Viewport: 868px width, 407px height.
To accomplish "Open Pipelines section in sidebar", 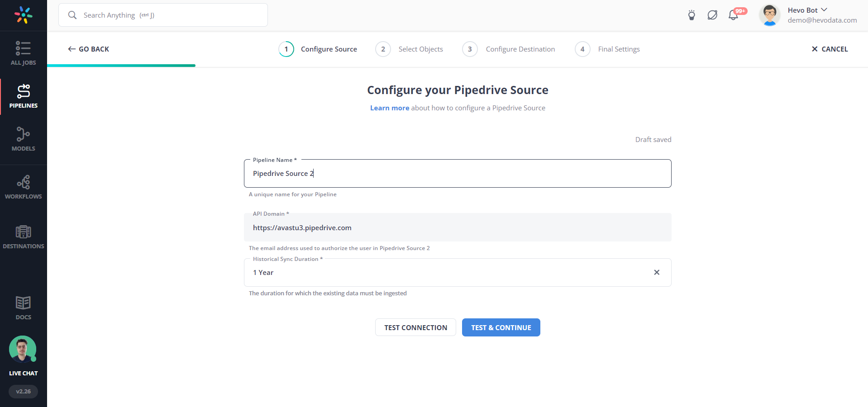I will (x=23, y=96).
